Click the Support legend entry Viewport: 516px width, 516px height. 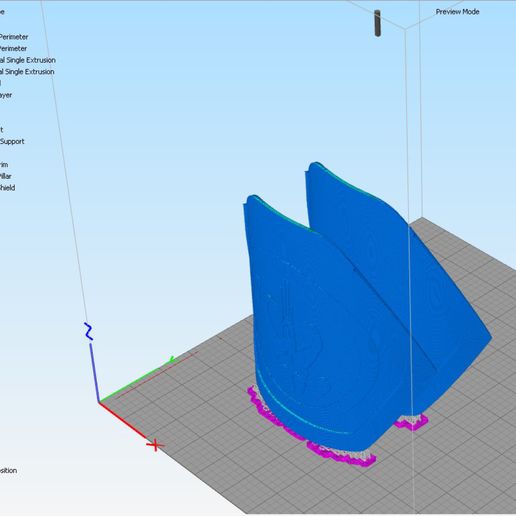12,141
